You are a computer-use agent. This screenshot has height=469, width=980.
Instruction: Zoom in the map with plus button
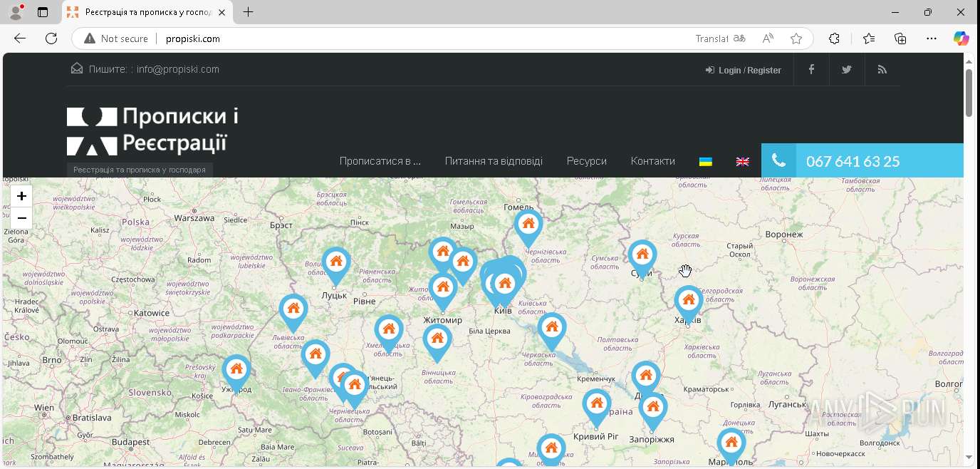pyautogui.click(x=21, y=196)
